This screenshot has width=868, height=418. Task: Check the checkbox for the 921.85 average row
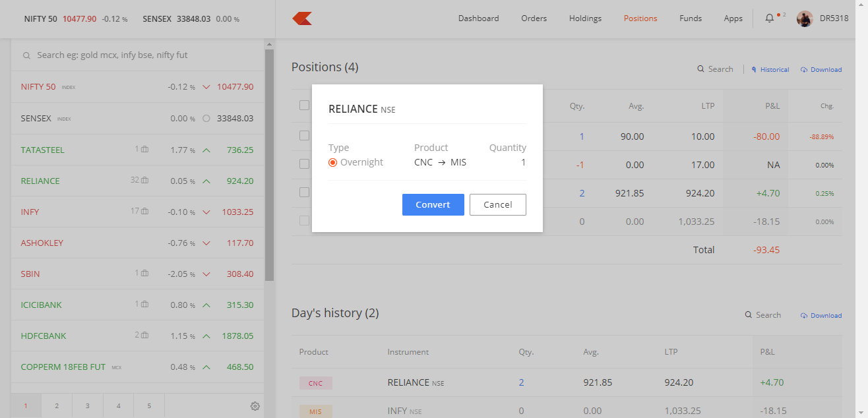tap(304, 192)
